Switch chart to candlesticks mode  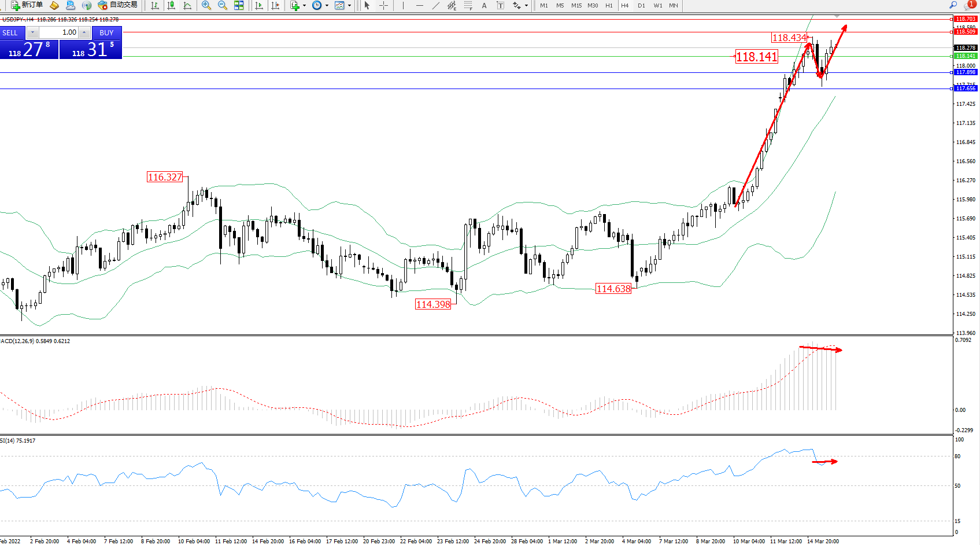[171, 5]
